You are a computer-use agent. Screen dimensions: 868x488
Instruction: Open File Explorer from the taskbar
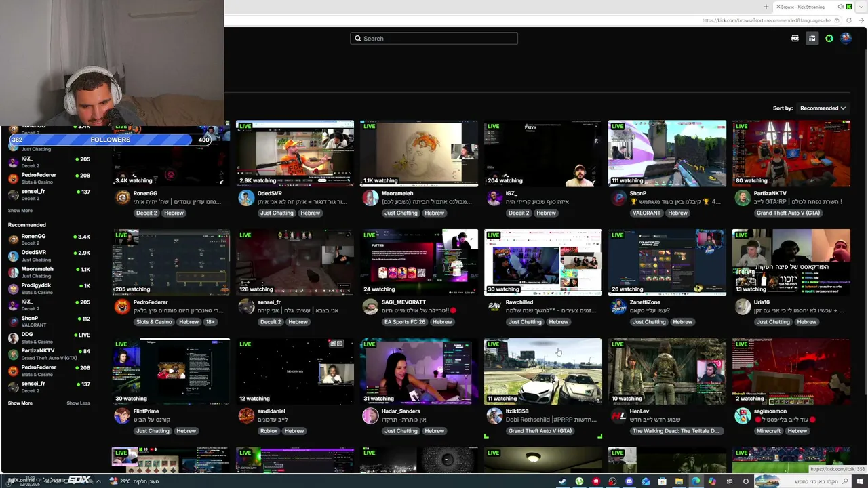click(679, 481)
